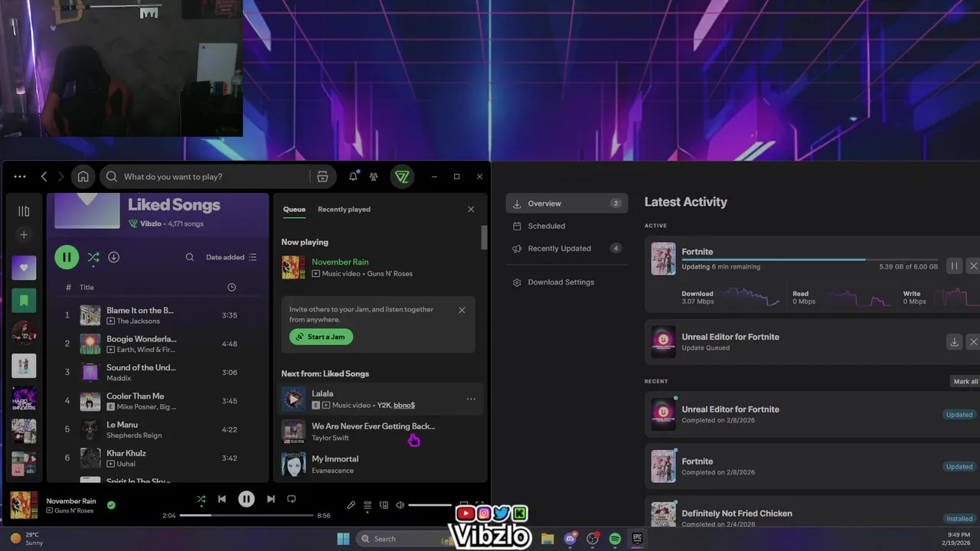The height and width of the screenshot is (551, 980).
Task: Open Discord from the taskbar
Action: (x=570, y=539)
